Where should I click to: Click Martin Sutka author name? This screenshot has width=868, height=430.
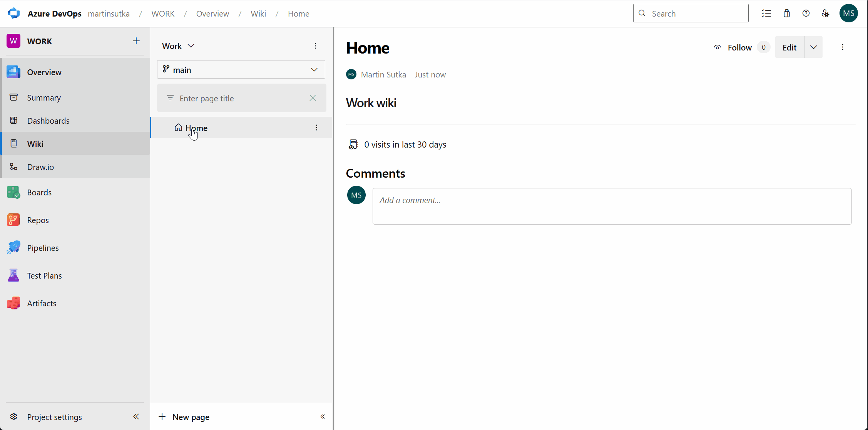coord(383,74)
